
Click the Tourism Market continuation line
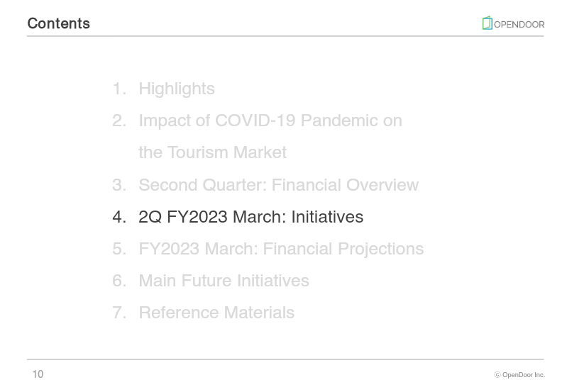(213, 152)
